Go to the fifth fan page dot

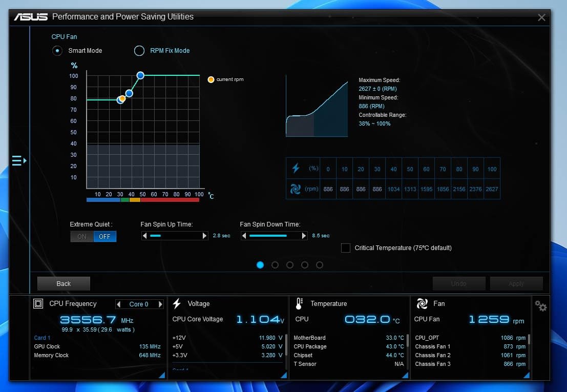point(319,265)
